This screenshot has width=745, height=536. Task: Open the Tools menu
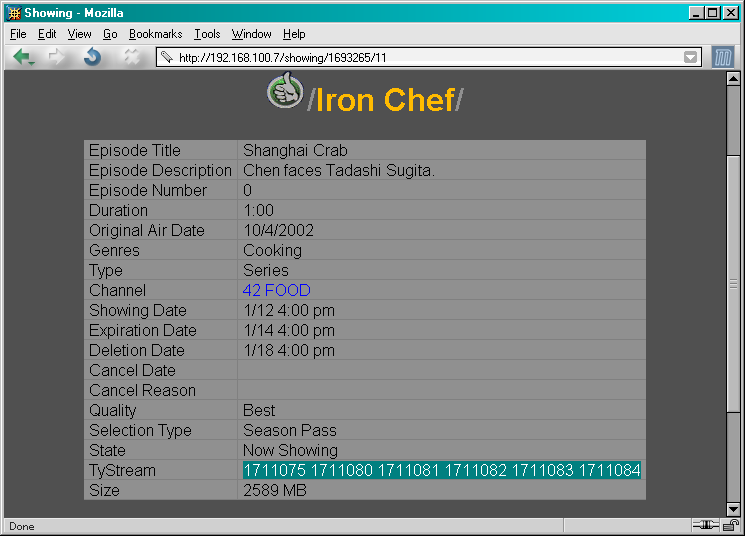(x=207, y=34)
